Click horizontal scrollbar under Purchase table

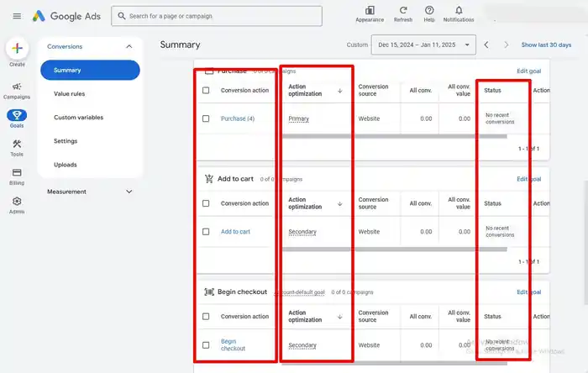coord(395,136)
